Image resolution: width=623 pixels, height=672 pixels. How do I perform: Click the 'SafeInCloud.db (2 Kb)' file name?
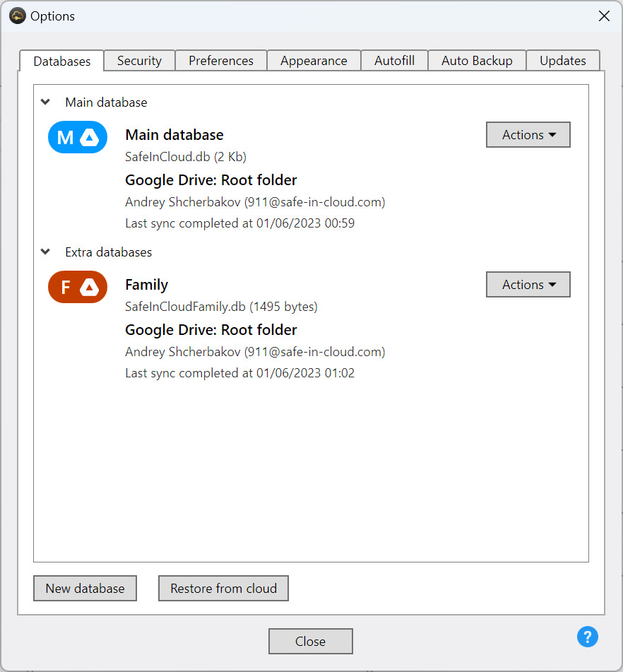(186, 157)
